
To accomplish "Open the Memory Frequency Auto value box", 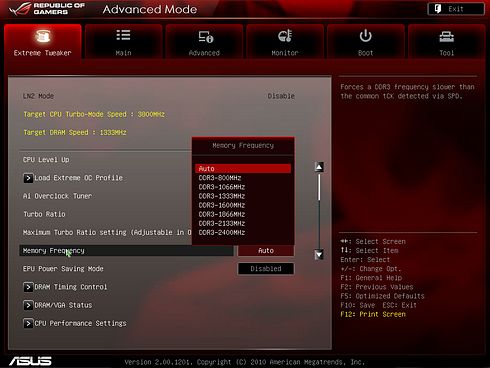I will point(266,251).
